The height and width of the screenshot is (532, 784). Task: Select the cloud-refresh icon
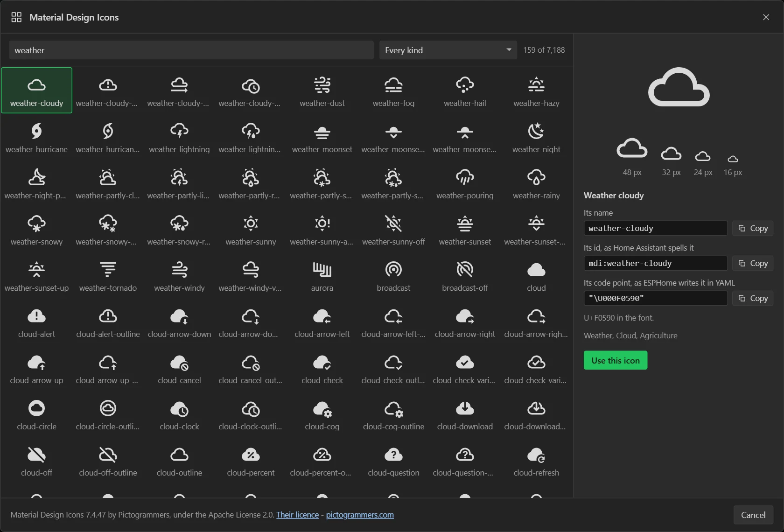pyautogui.click(x=536, y=460)
